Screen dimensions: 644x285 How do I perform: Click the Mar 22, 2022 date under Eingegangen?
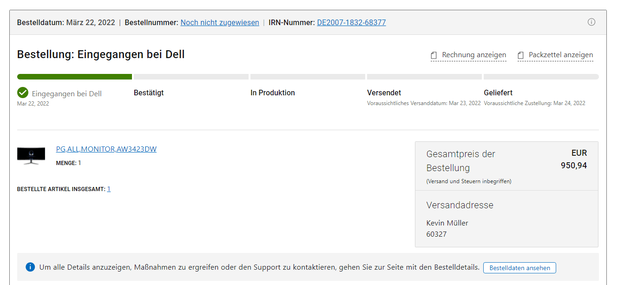pyautogui.click(x=33, y=104)
